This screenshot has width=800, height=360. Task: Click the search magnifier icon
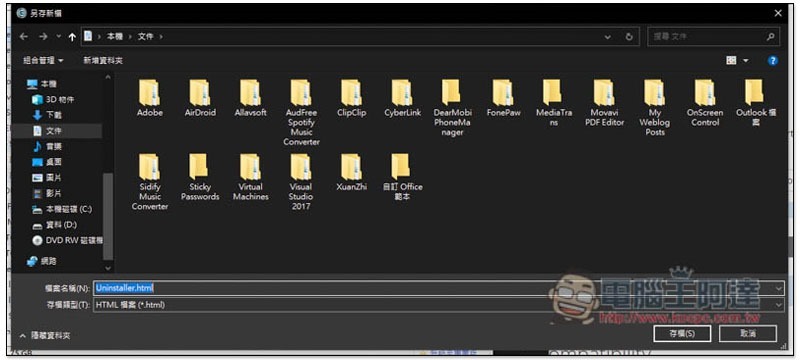pos(770,37)
